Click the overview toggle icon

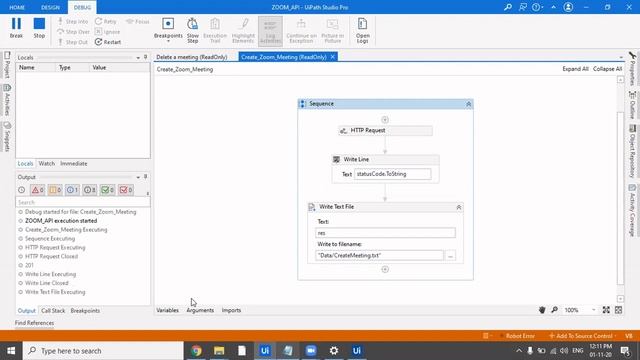point(619,310)
